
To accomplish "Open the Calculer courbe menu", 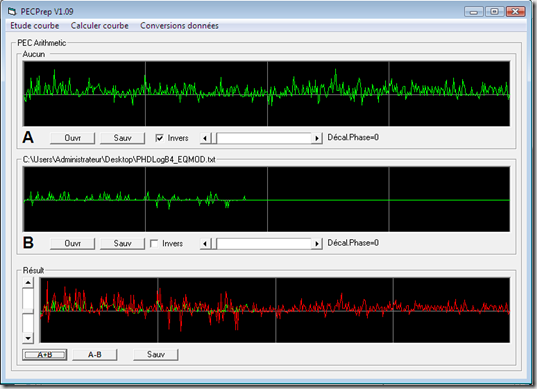I will coord(100,26).
